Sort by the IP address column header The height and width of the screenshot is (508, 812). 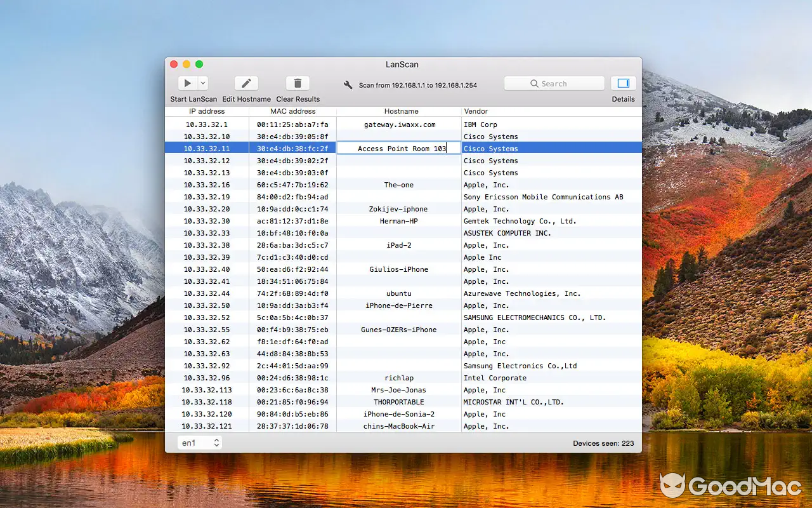point(206,110)
